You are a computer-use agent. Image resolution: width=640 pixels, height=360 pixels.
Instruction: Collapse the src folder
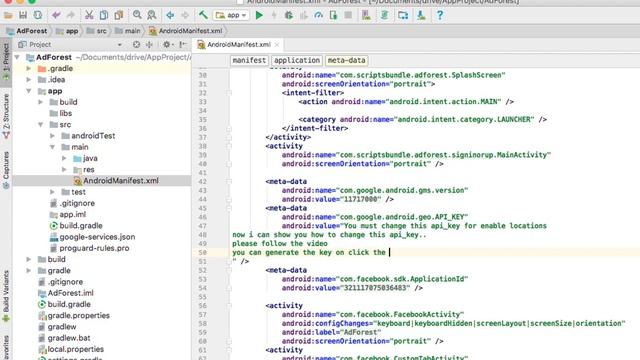40,125
